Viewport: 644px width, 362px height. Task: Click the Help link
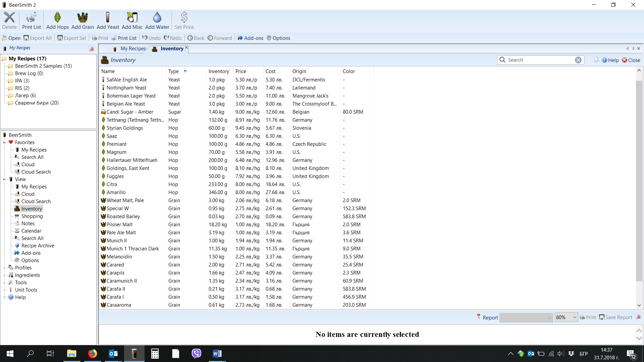pos(613,60)
